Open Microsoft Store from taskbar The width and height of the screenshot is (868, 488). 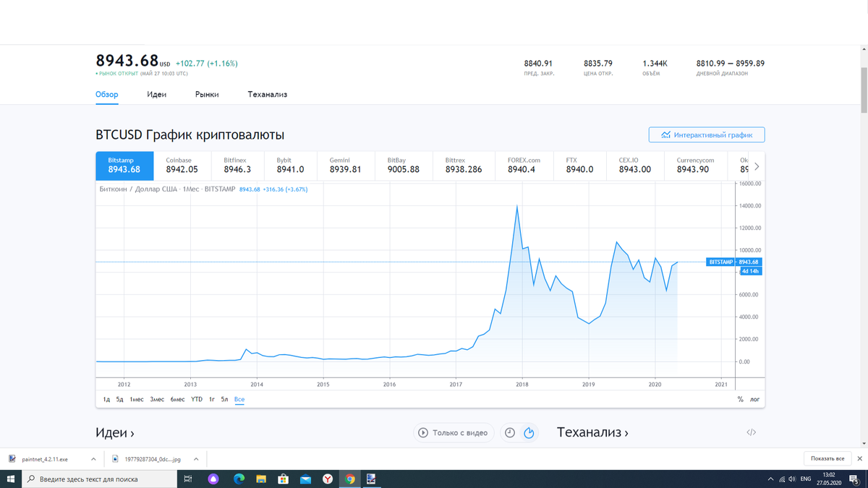284,479
